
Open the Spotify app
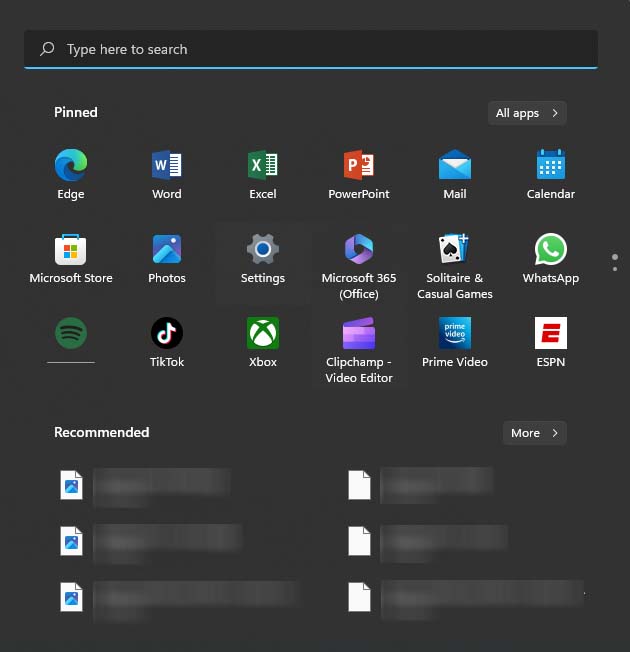coord(71,333)
